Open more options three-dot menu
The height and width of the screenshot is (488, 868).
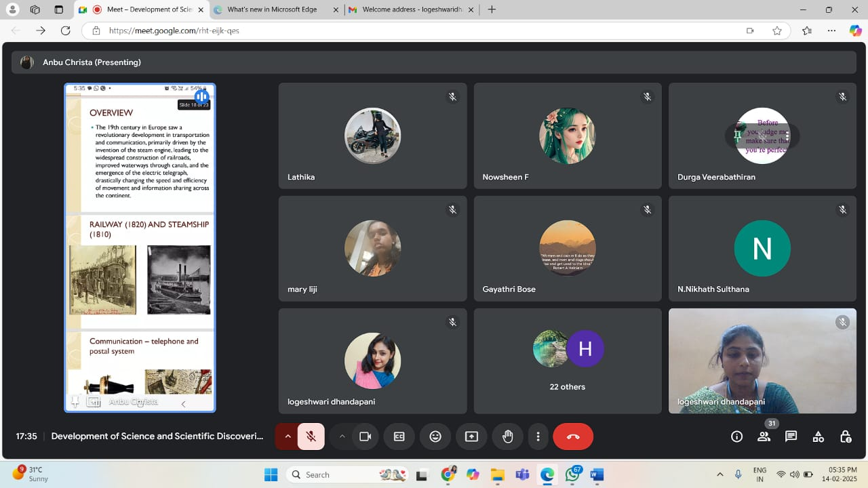[538, 436]
